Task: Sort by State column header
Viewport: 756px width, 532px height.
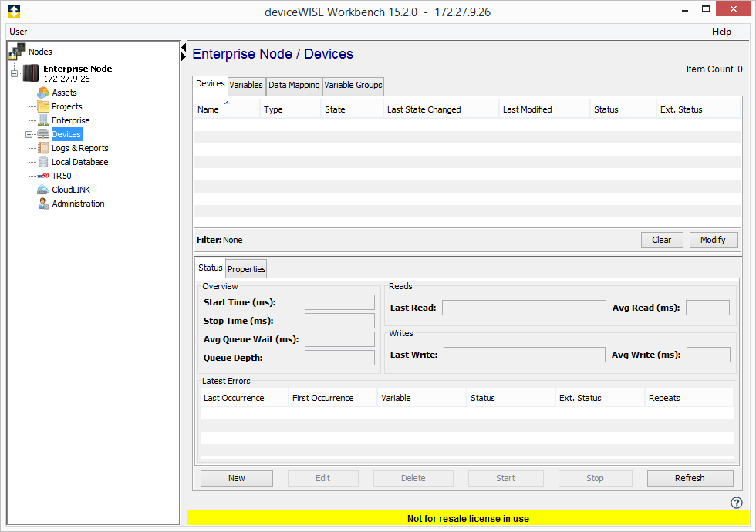Action: coord(352,109)
